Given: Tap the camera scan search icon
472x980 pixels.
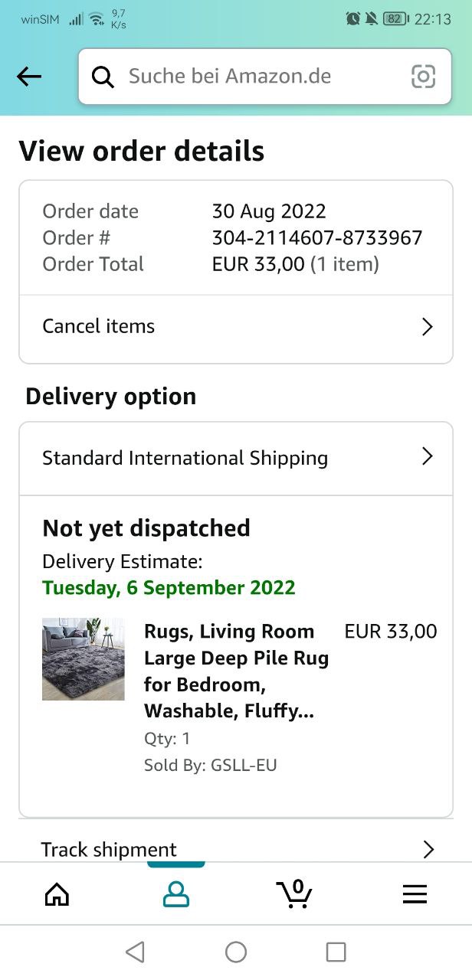Looking at the screenshot, I should point(423,76).
